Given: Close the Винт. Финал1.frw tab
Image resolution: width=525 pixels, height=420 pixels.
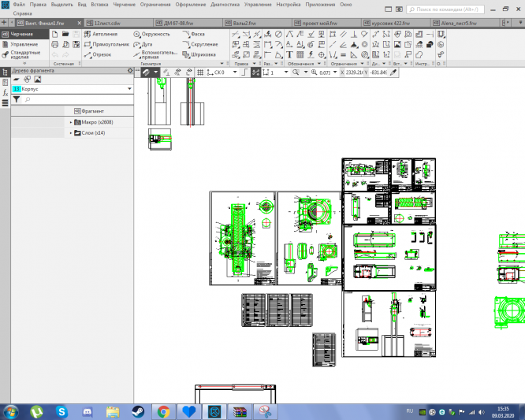Looking at the screenshot, I should tap(80, 23).
